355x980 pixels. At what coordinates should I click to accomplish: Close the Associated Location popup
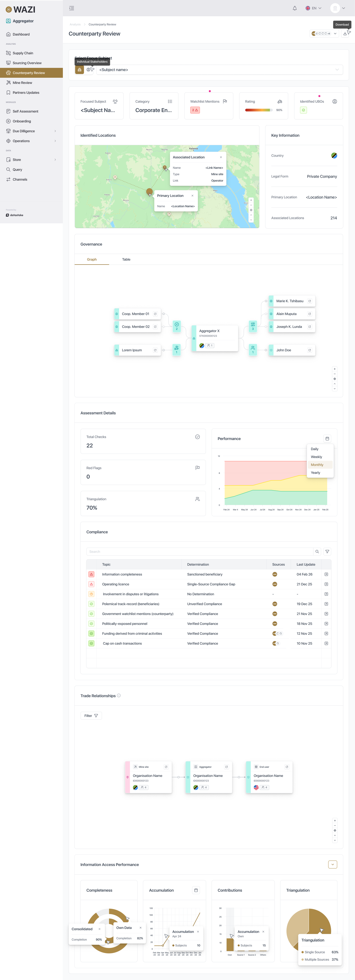pyautogui.click(x=221, y=157)
